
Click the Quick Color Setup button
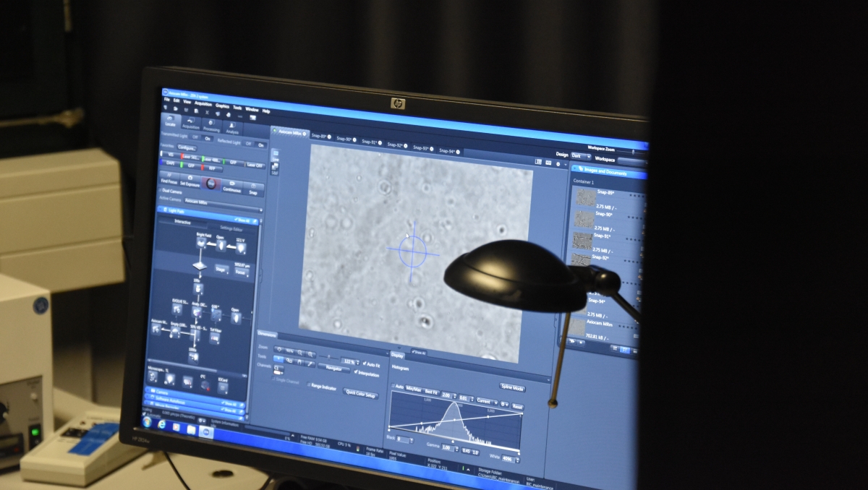tap(360, 395)
